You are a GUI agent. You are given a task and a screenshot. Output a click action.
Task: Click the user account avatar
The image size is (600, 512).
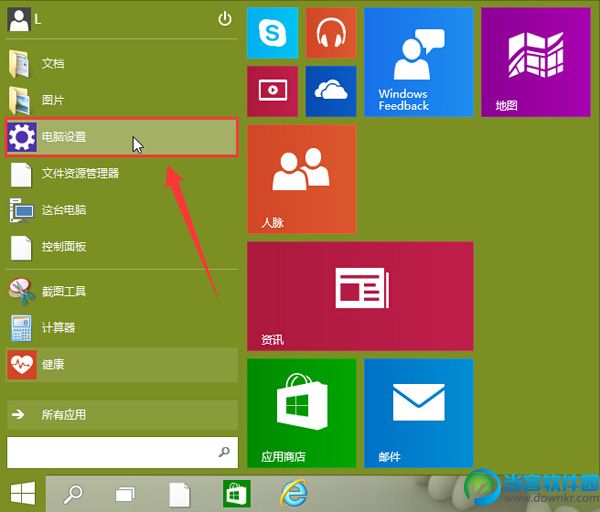tap(18, 20)
